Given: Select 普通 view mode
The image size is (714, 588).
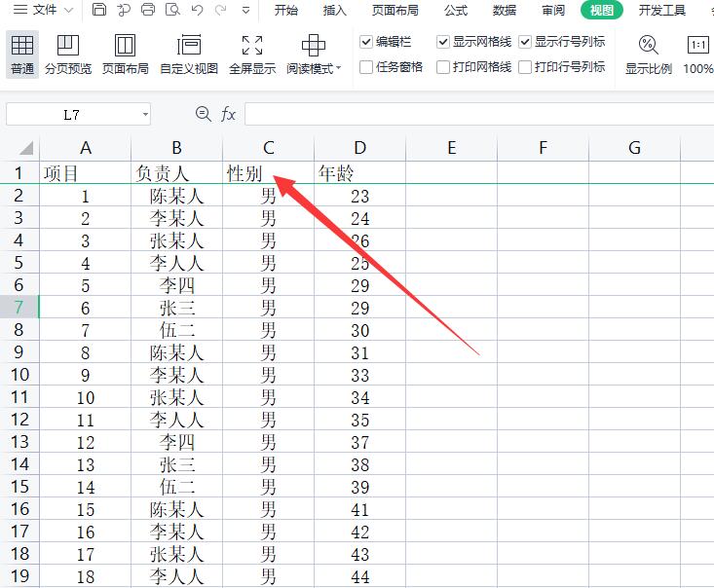Looking at the screenshot, I should (x=22, y=55).
